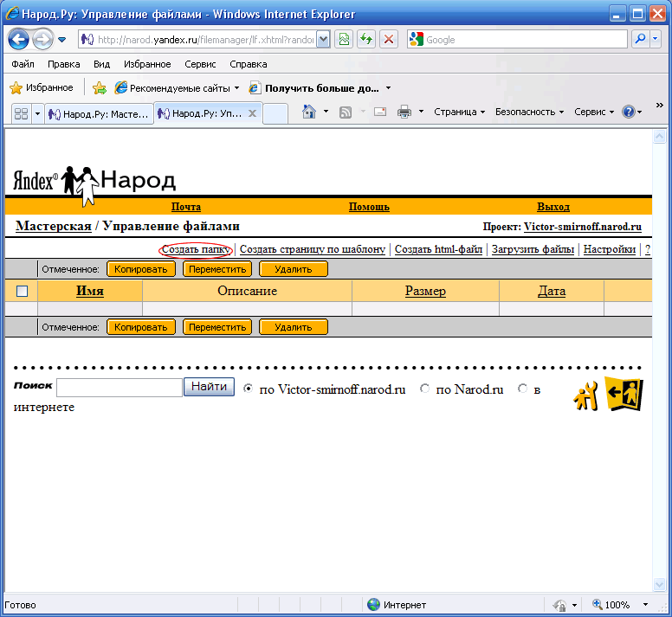The image size is (672, 617).
Task: Sort by Размер column header
Action: tap(425, 291)
